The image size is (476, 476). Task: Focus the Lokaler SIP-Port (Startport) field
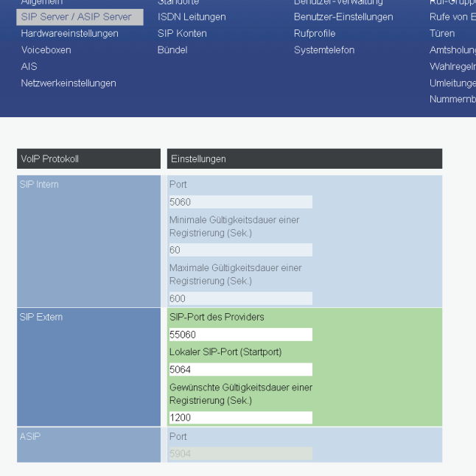240,369
